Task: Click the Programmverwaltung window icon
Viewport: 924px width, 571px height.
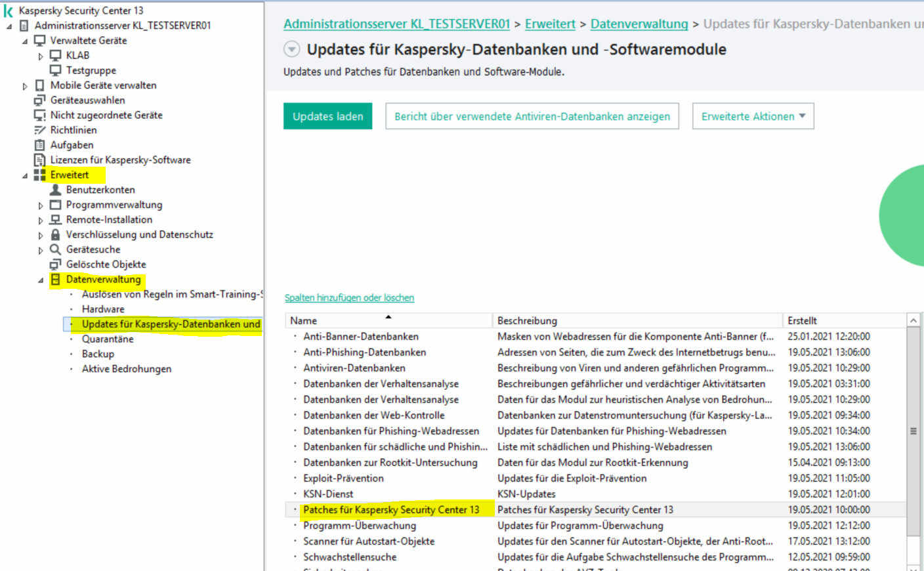Action: coord(56,205)
